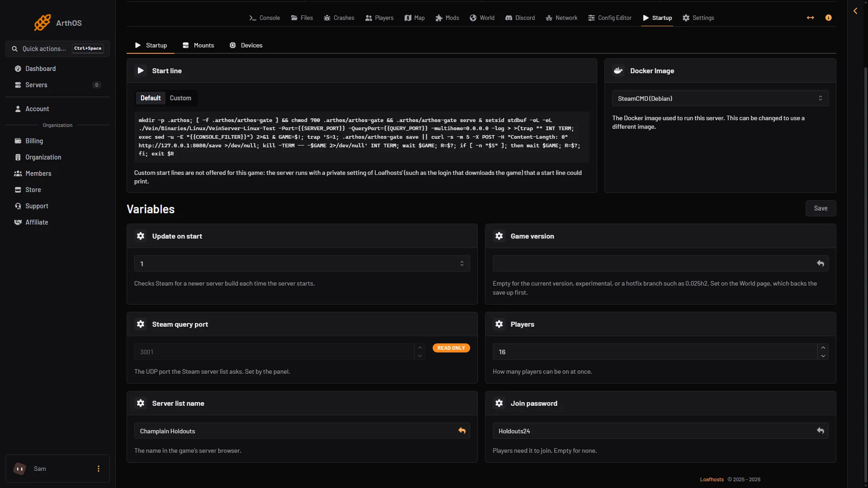Click the Game version gear icon
The height and width of the screenshot is (488, 868).
(499, 236)
